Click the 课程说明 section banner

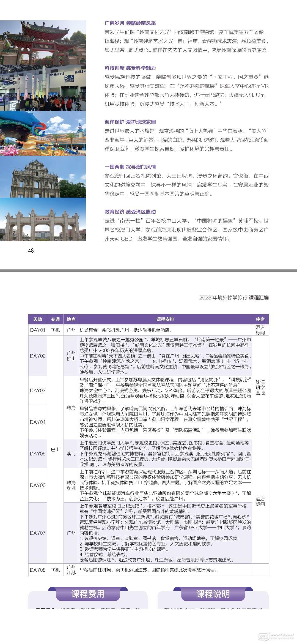(213, 594)
